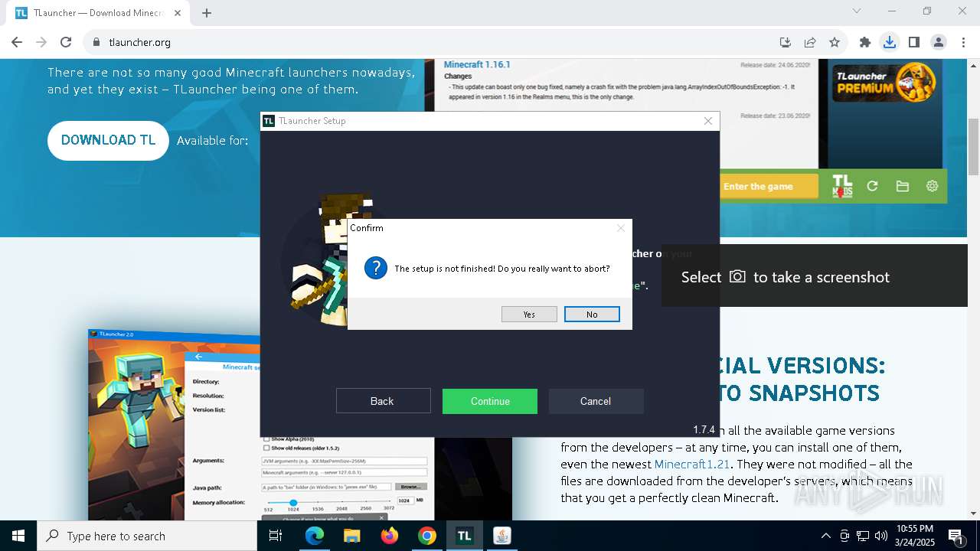Click the TL MODS icon
The height and width of the screenshot is (551, 980).
click(x=842, y=186)
